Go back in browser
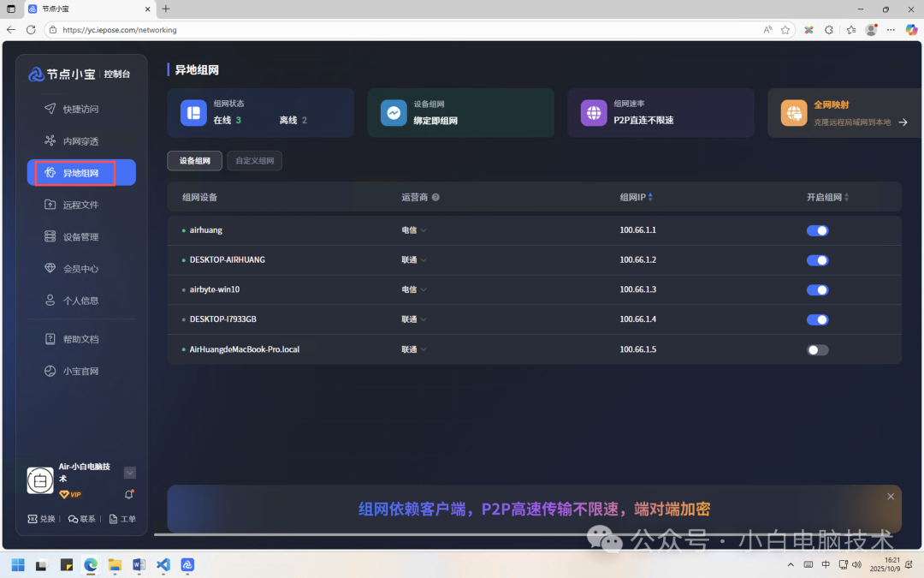The width and height of the screenshot is (924, 578). tap(11, 29)
